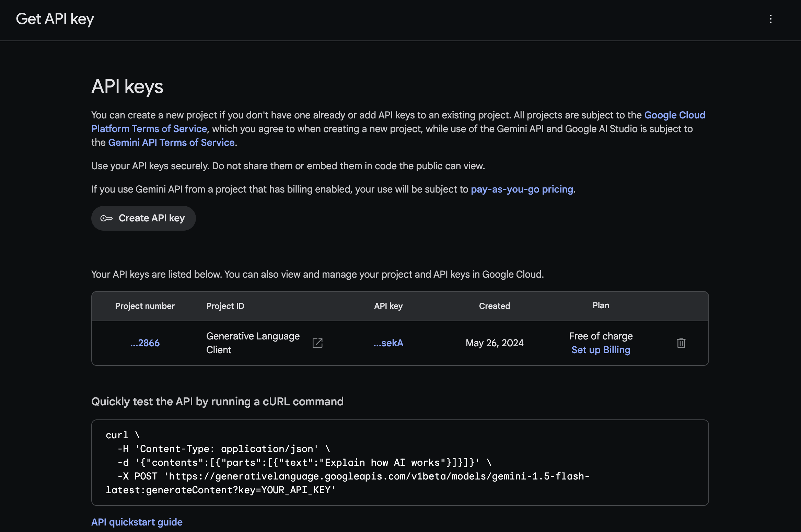Select the Created column header
This screenshot has width=801, height=532.
494,306
